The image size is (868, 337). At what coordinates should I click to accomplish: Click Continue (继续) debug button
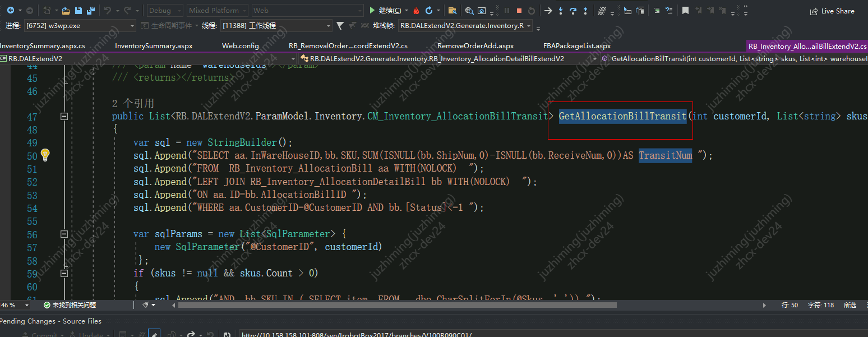pos(387,11)
